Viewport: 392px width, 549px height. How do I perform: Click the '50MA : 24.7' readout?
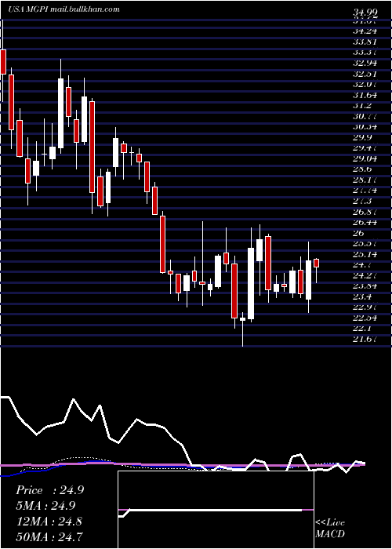pyautogui.click(x=49, y=536)
